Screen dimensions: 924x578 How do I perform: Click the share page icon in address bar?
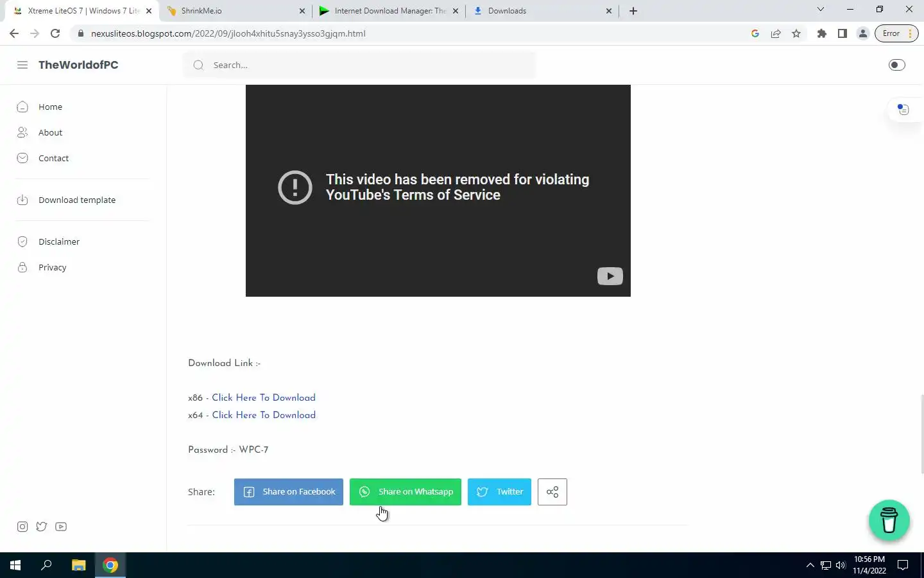[776, 33]
